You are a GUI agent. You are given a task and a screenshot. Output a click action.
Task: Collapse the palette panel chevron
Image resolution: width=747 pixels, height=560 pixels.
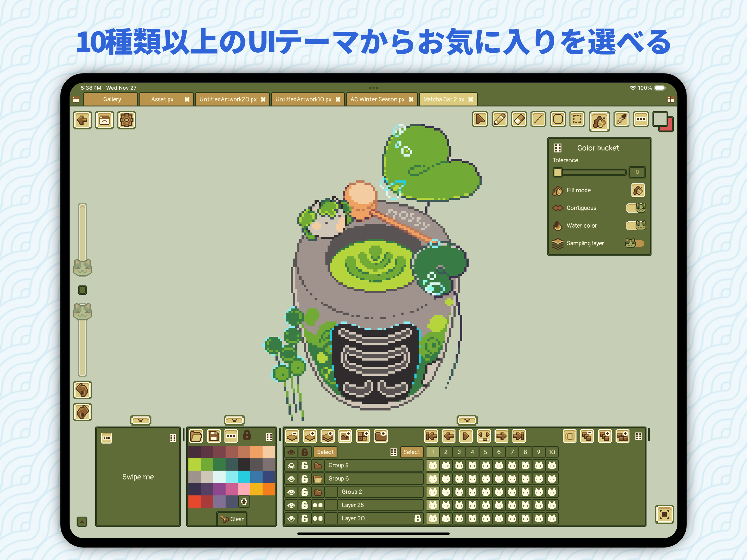point(234,420)
